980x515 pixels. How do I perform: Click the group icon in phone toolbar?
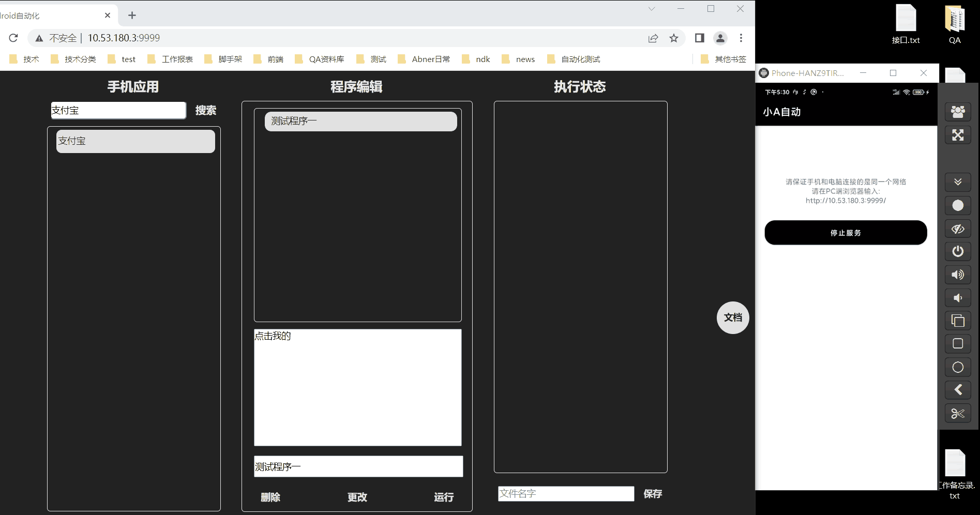pos(958,112)
